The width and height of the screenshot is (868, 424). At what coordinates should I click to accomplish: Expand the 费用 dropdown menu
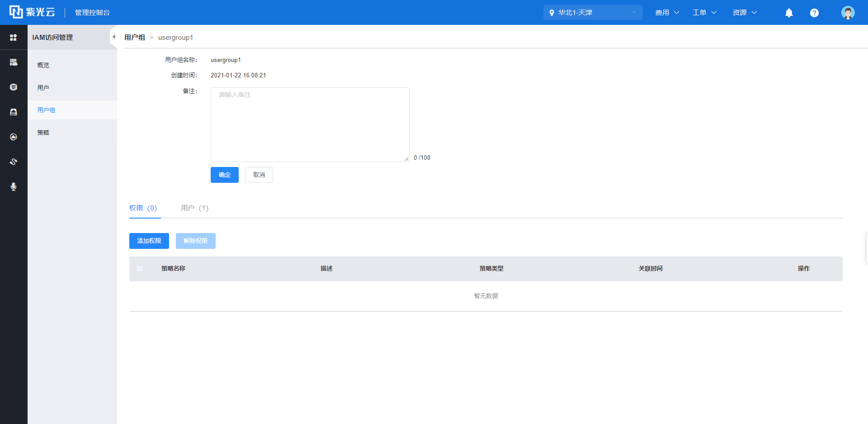(x=667, y=13)
